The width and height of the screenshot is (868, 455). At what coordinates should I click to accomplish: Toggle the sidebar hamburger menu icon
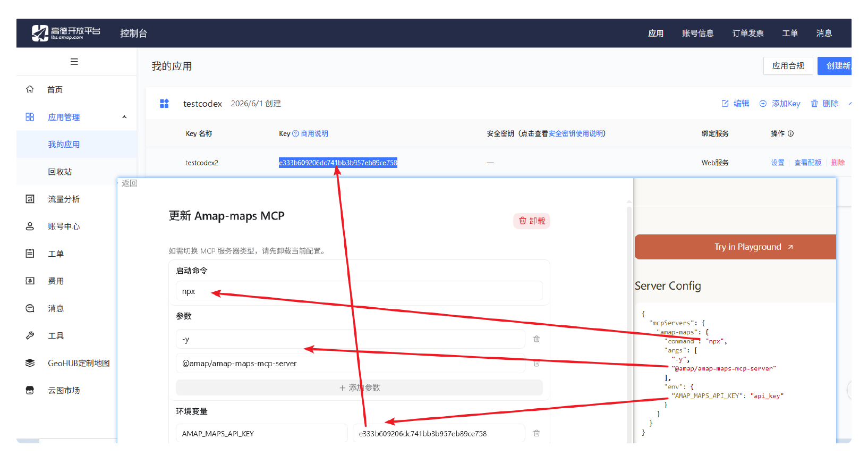(x=74, y=62)
